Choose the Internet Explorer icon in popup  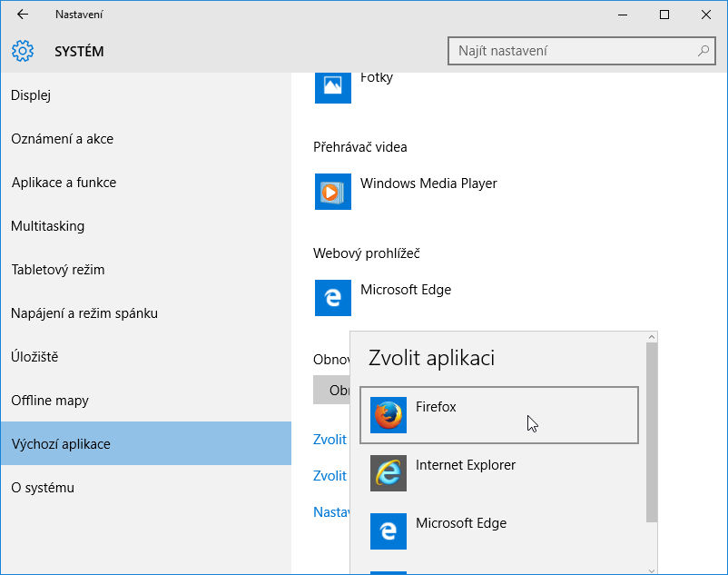click(x=389, y=473)
